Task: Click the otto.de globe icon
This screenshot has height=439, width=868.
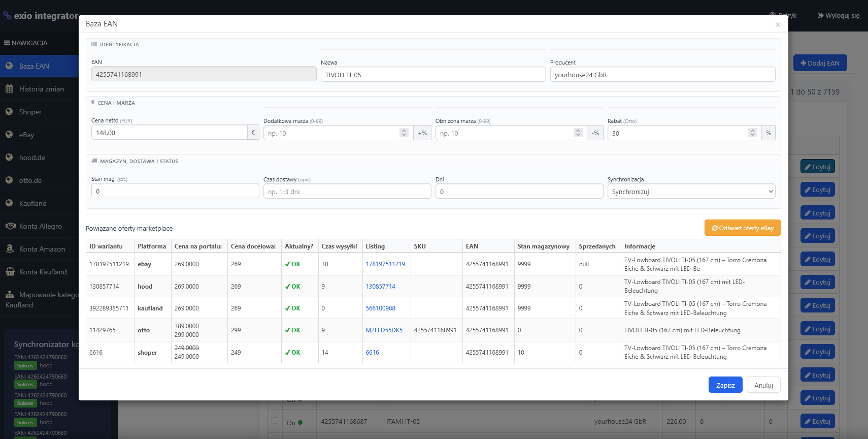Action: pos(9,180)
